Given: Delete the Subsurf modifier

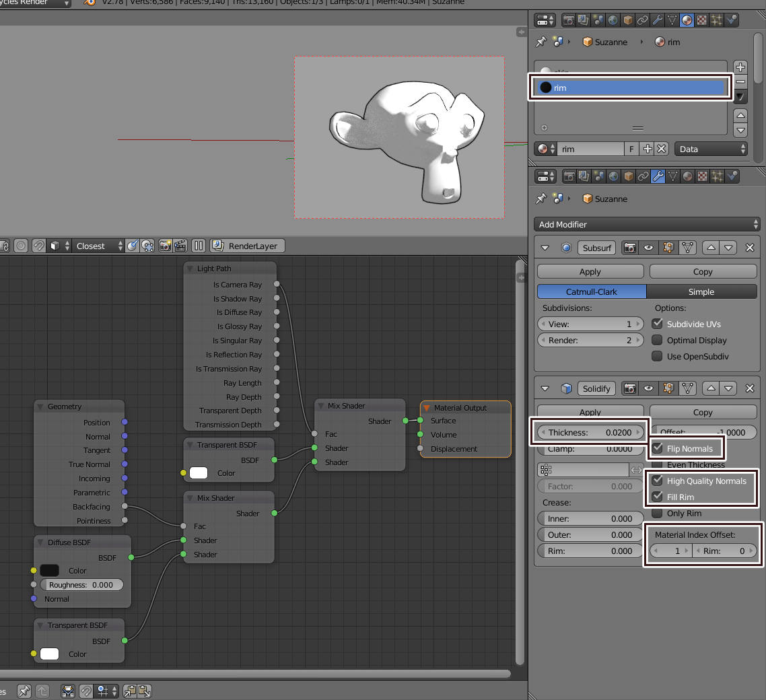Looking at the screenshot, I should tap(750, 248).
